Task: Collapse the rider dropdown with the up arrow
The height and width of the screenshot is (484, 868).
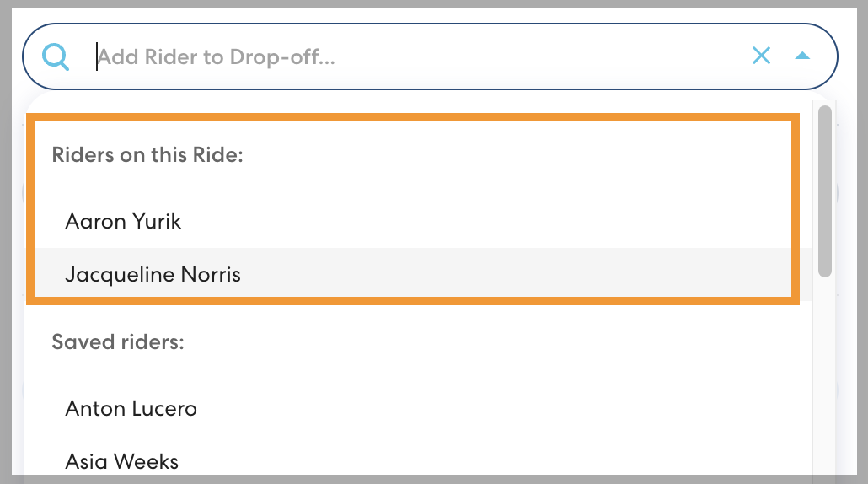Action: tap(802, 56)
